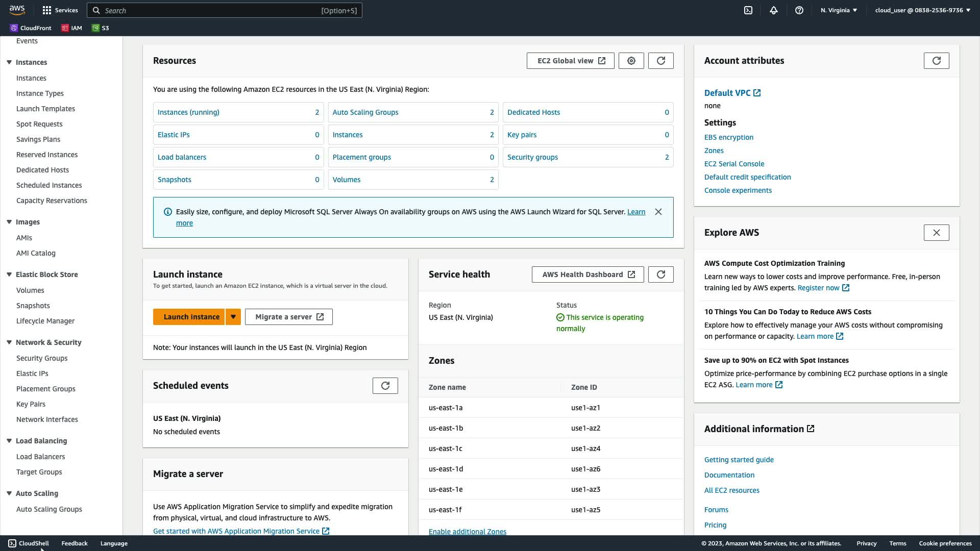
Task: Close the Explore AWS panel
Action: tap(937, 233)
